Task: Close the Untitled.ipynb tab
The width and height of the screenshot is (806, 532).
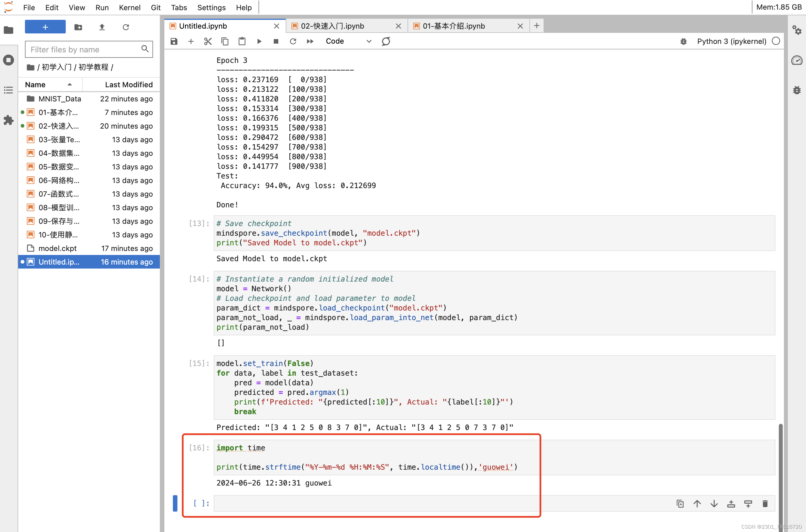Action: tap(277, 26)
